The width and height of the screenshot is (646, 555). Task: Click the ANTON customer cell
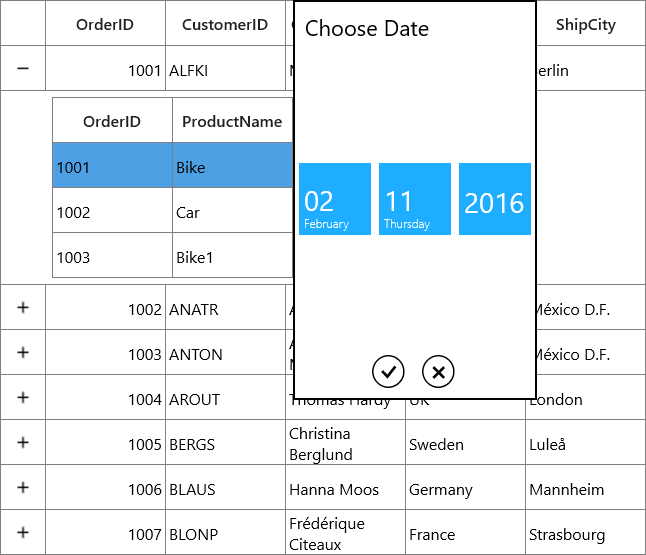pos(225,352)
